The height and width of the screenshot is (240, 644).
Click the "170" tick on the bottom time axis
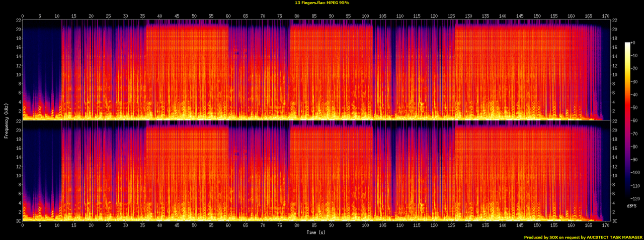tap(605, 226)
